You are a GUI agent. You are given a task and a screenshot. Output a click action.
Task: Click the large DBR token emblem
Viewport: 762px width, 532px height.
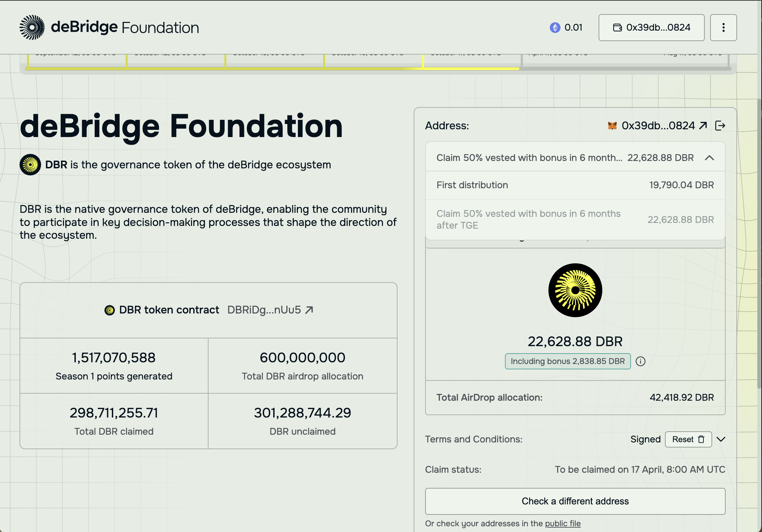tap(575, 290)
